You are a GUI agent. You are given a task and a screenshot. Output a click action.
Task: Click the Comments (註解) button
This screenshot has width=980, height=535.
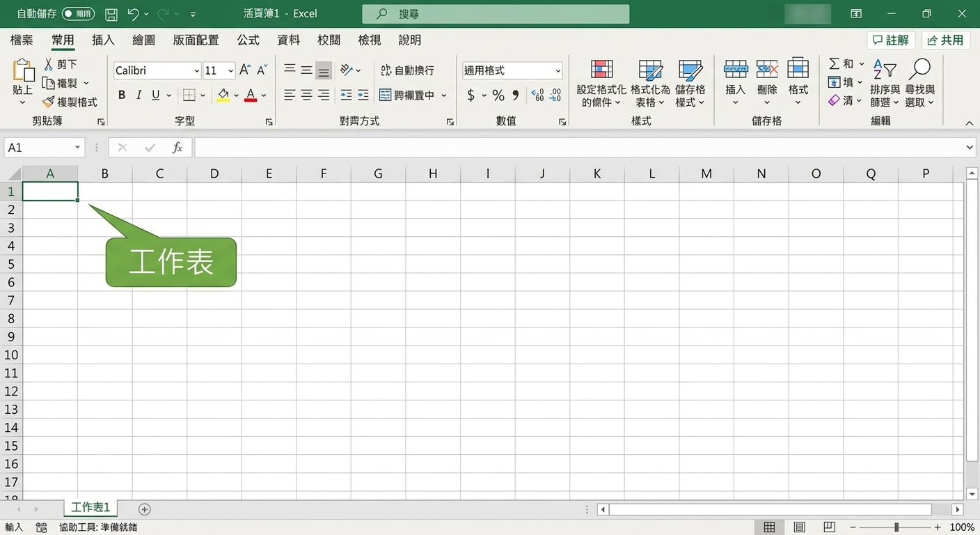[x=892, y=40]
